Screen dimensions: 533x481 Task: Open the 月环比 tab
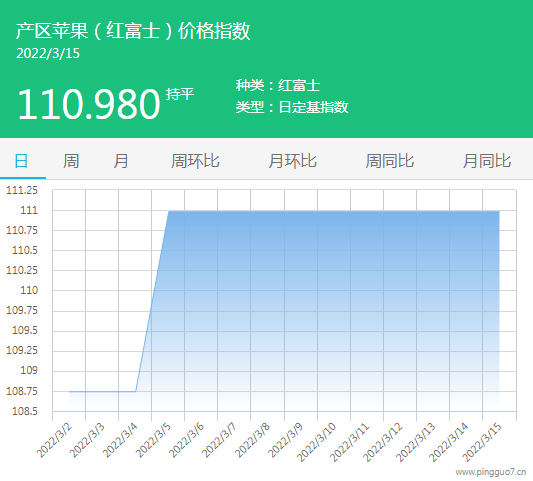[x=292, y=161]
